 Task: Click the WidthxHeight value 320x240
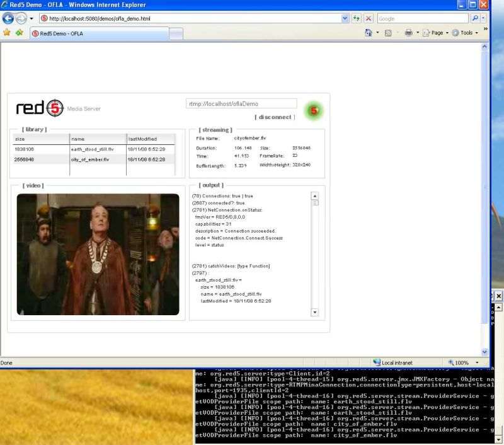pyautogui.click(x=302, y=165)
